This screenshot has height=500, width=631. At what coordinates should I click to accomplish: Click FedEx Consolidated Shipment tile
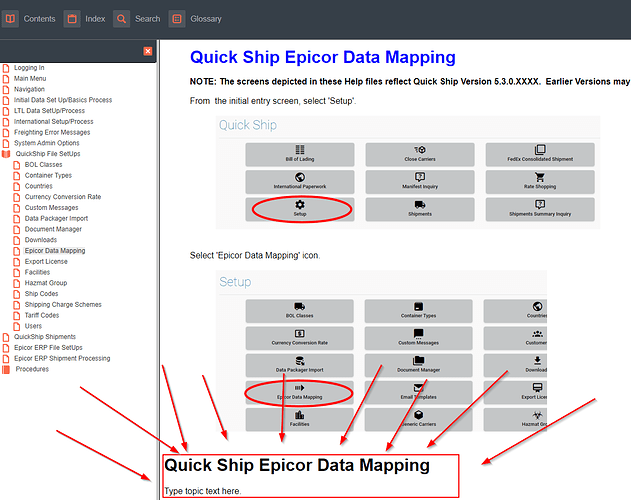click(x=540, y=154)
